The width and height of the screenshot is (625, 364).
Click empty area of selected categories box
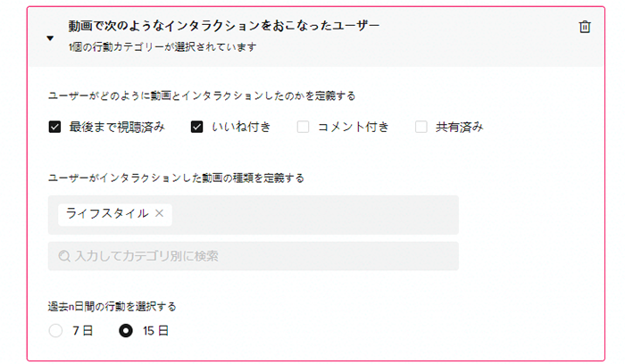pyautogui.click(x=315, y=215)
